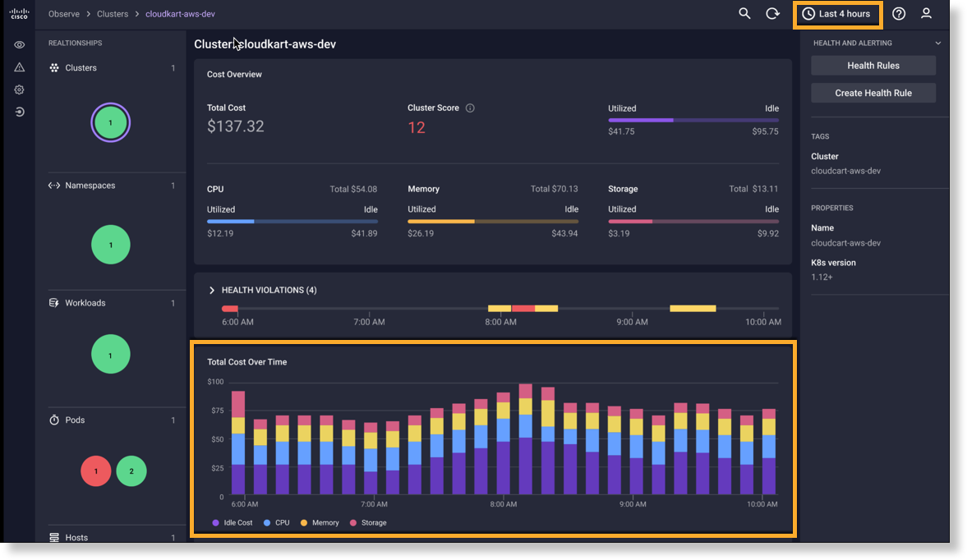Expand the Health Violations section
This screenshot has height=560, width=967.
211,290
